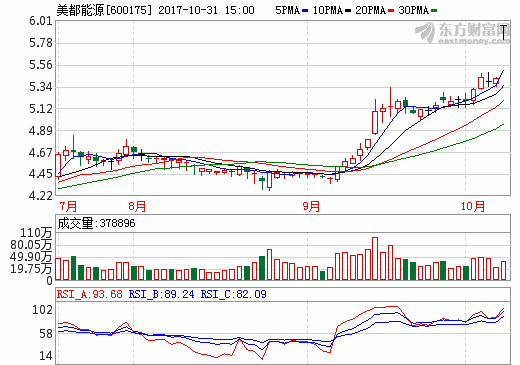520x365 pixels.
Task: Click the tallest volume bar in September
Action: (375, 258)
